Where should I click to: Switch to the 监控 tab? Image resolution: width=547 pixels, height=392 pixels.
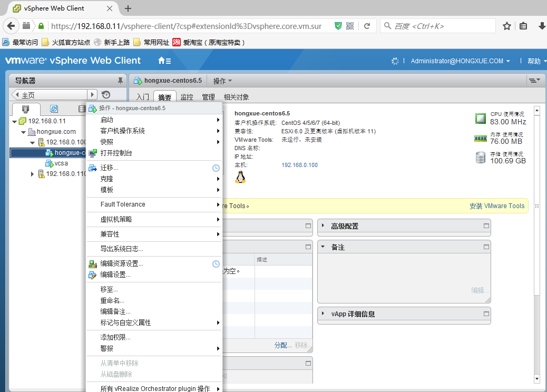[x=187, y=97]
